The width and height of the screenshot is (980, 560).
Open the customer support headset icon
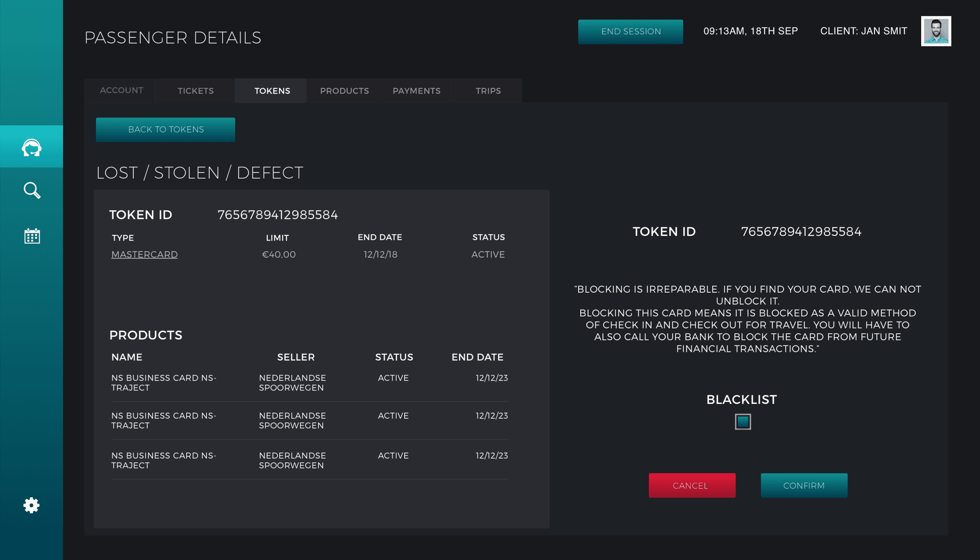point(31,147)
